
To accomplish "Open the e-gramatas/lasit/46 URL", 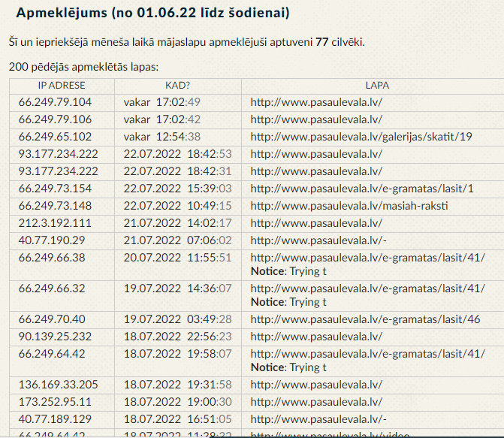I will pos(365,319).
